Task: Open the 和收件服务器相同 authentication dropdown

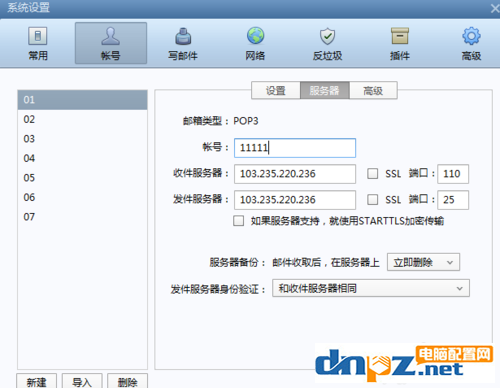Action: point(371,288)
